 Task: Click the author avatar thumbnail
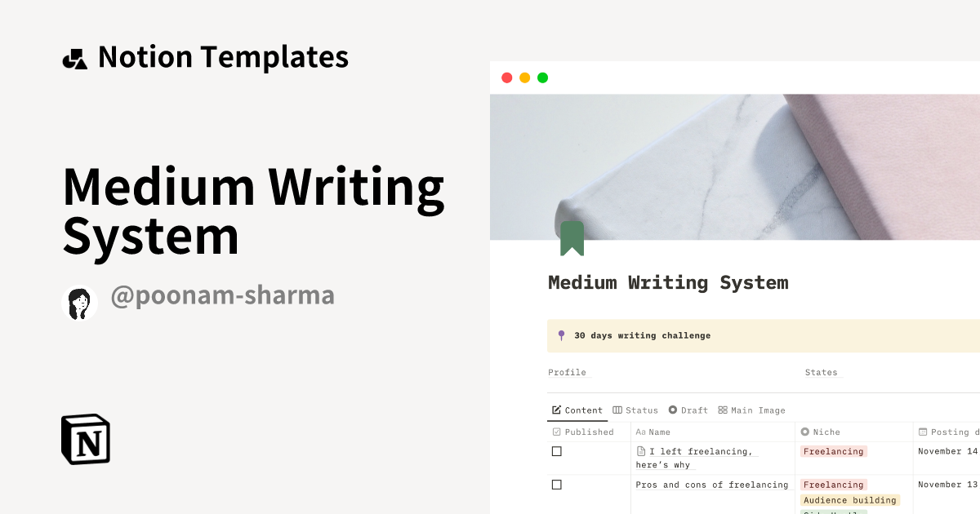(x=79, y=302)
